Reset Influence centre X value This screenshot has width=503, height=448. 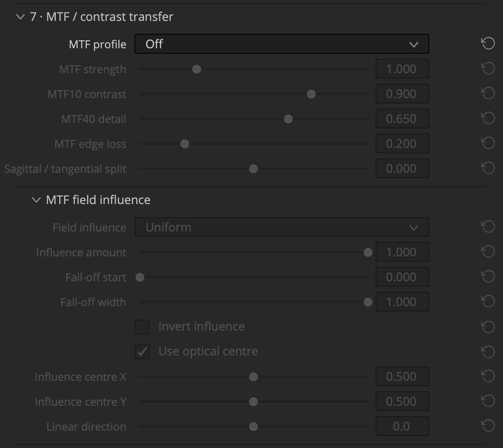click(488, 376)
